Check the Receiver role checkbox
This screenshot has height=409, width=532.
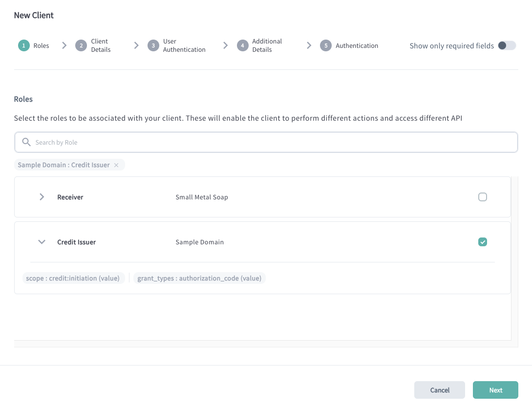pyautogui.click(x=483, y=197)
